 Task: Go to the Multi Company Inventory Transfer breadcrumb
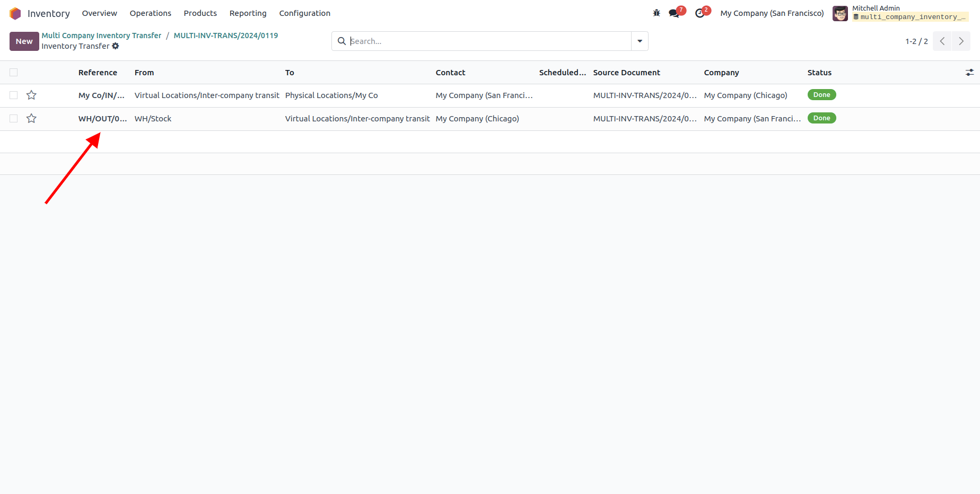[x=101, y=36]
